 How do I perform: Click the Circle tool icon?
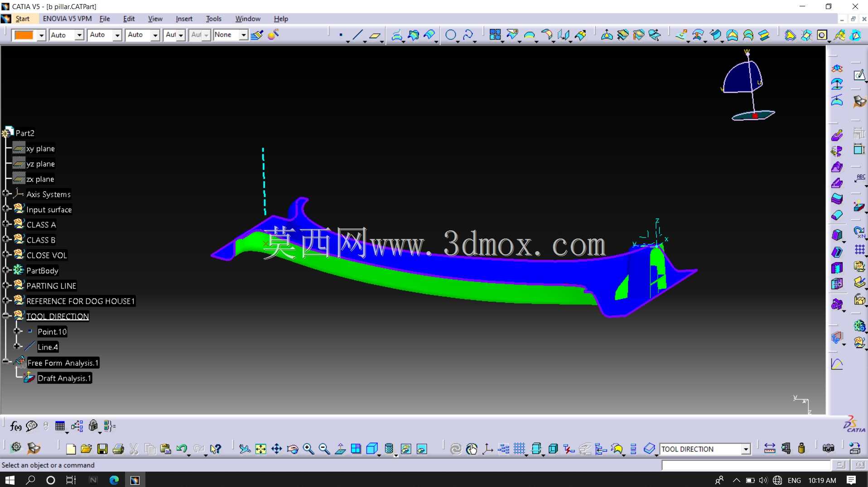pyautogui.click(x=450, y=35)
